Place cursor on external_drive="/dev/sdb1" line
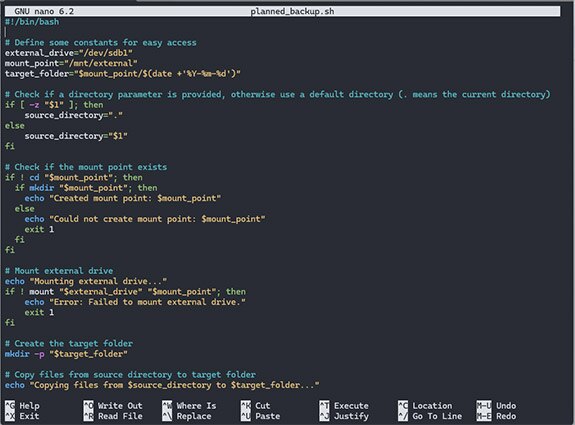Screen dimensions: 575x425 pyautogui.click(x=69, y=53)
